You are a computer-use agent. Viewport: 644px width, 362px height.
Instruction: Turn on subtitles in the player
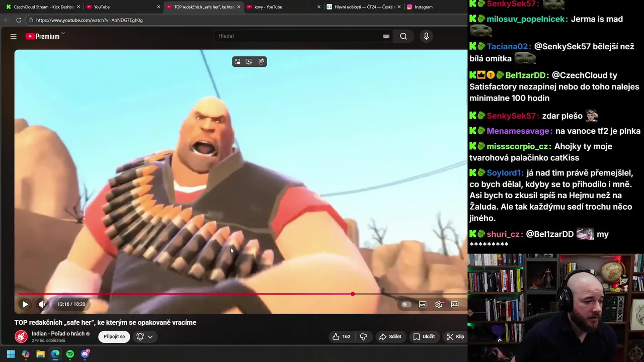[423, 304]
